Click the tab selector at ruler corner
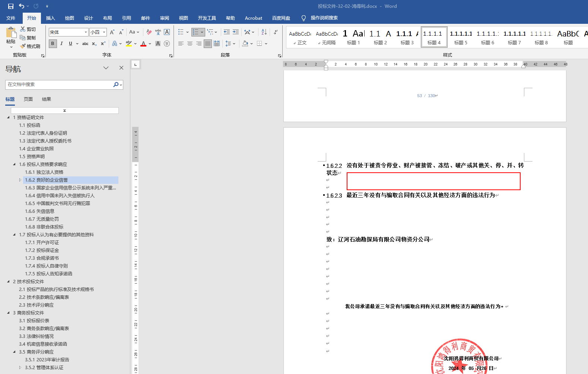This screenshot has height=374, width=588. click(136, 64)
